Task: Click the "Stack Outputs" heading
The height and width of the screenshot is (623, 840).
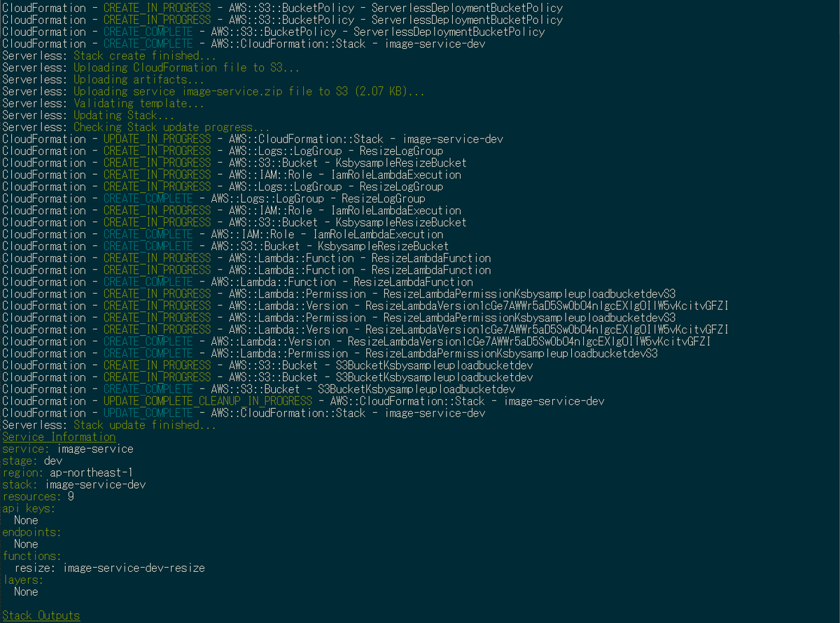Action: click(x=41, y=615)
